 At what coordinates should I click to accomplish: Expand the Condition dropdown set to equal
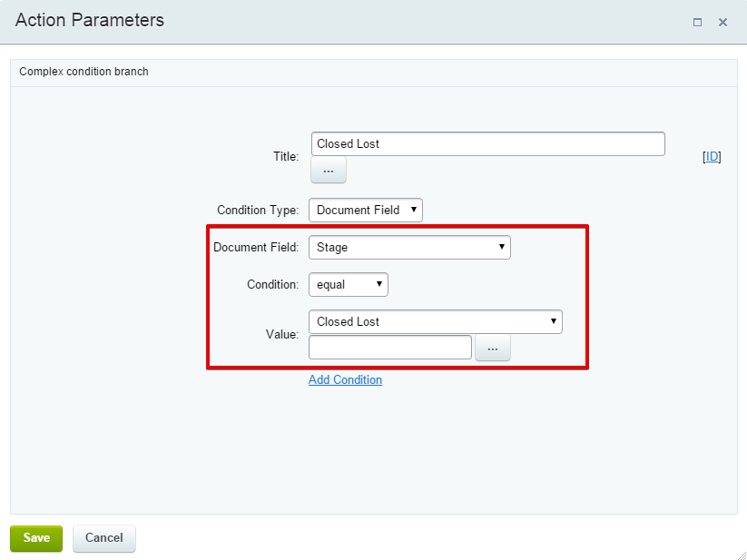(349, 284)
